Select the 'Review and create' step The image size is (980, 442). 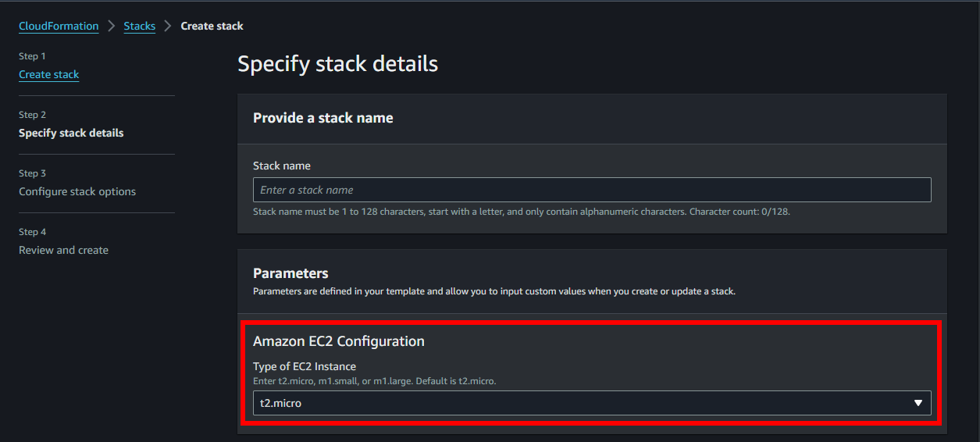(63, 251)
